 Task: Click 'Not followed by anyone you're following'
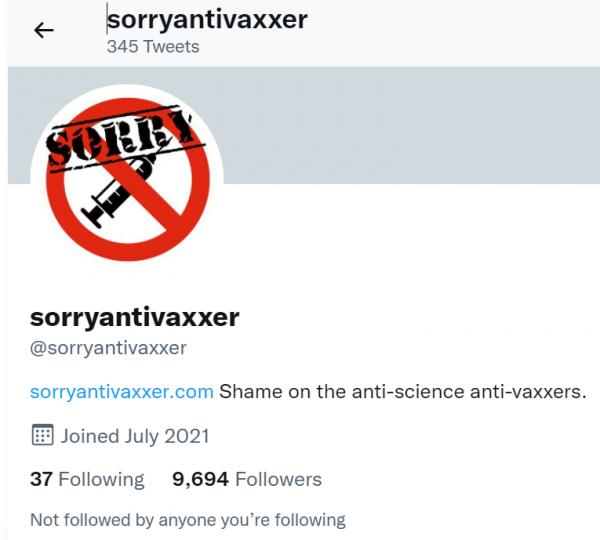tap(188, 520)
